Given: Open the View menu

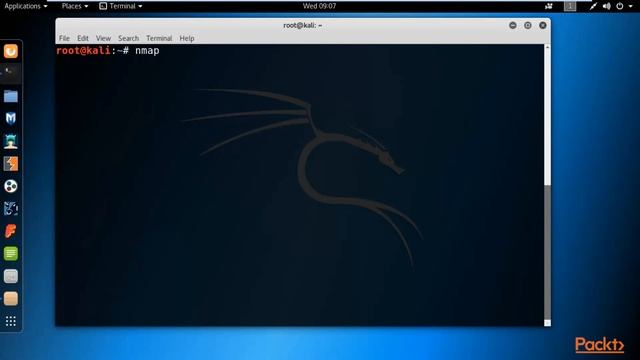Looking at the screenshot, I should click(x=103, y=38).
